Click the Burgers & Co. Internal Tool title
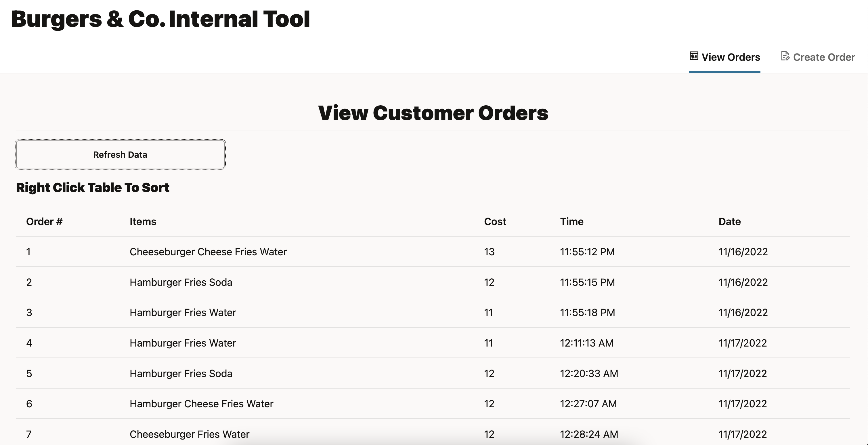This screenshot has width=868, height=445. [160, 19]
